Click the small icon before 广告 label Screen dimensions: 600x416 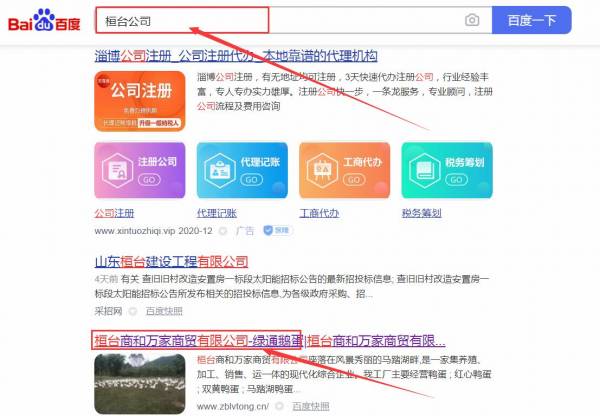[x=224, y=231]
